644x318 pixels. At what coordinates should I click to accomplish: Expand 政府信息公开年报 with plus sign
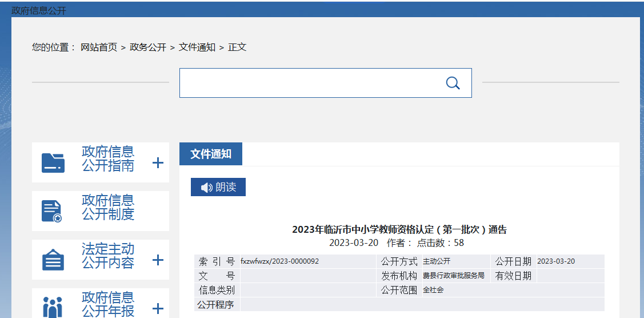[158, 309]
